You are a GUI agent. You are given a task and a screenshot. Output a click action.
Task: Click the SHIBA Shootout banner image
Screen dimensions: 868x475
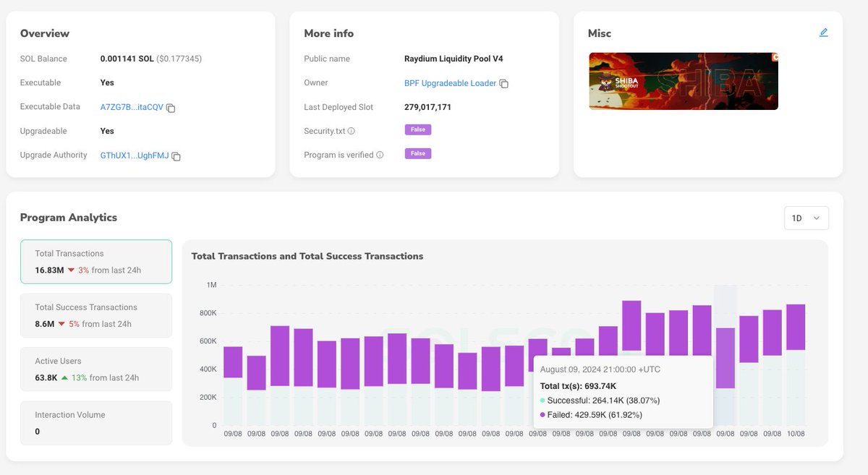click(x=682, y=81)
